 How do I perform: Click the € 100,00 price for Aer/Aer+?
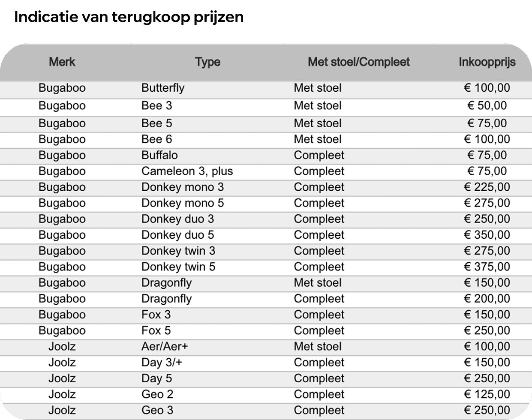[487, 346]
